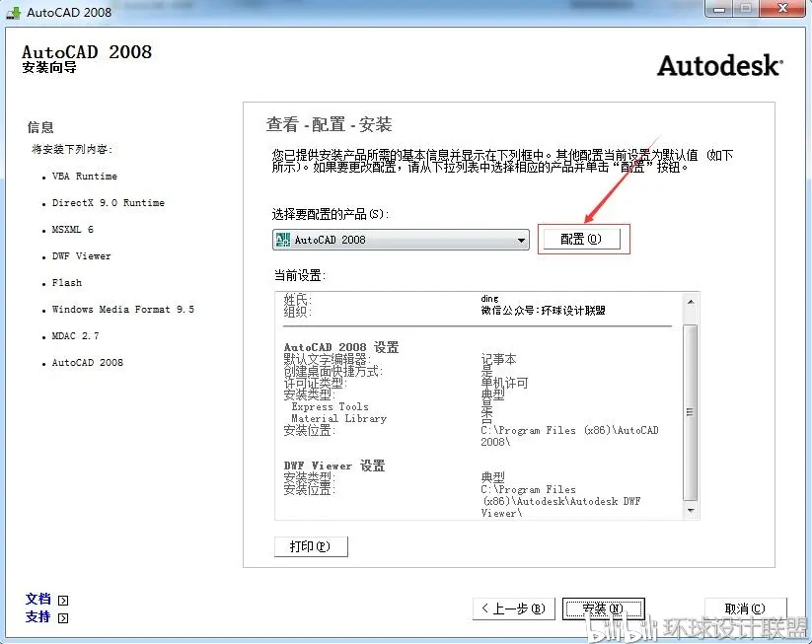This screenshot has width=812, height=644.
Task: Click the AutoCAD 2008 设置 heading
Action: click(x=341, y=347)
